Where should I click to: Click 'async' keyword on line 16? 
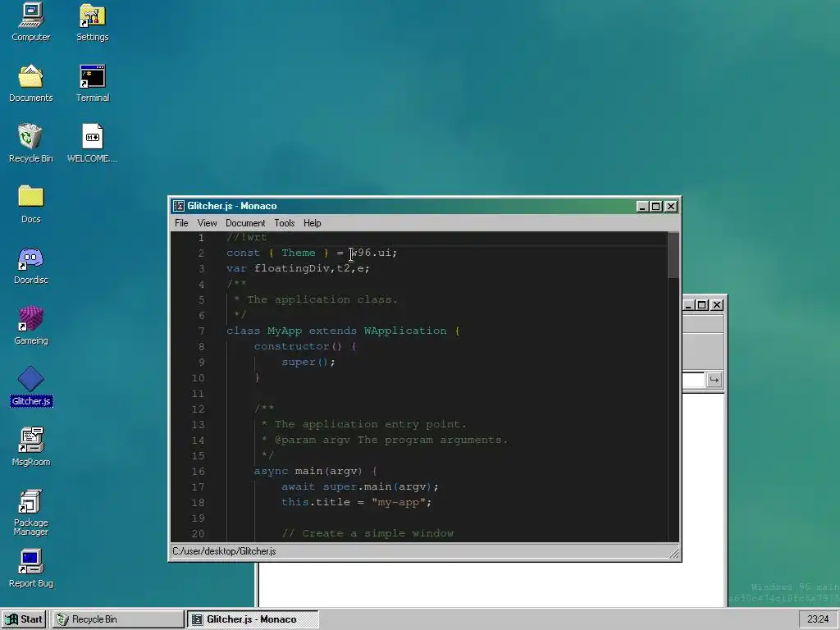(x=271, y=472)
